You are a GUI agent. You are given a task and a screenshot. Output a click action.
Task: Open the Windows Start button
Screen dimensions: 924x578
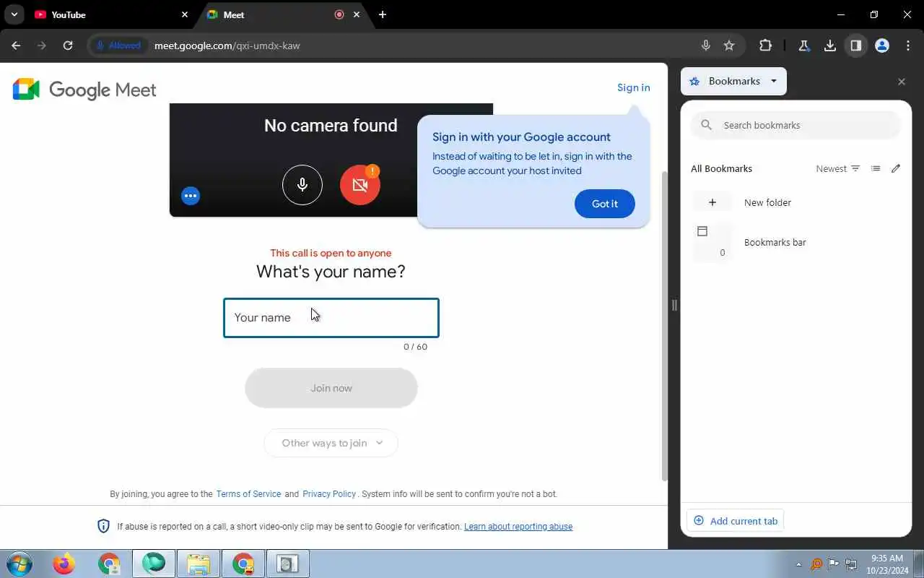point(19,564)
